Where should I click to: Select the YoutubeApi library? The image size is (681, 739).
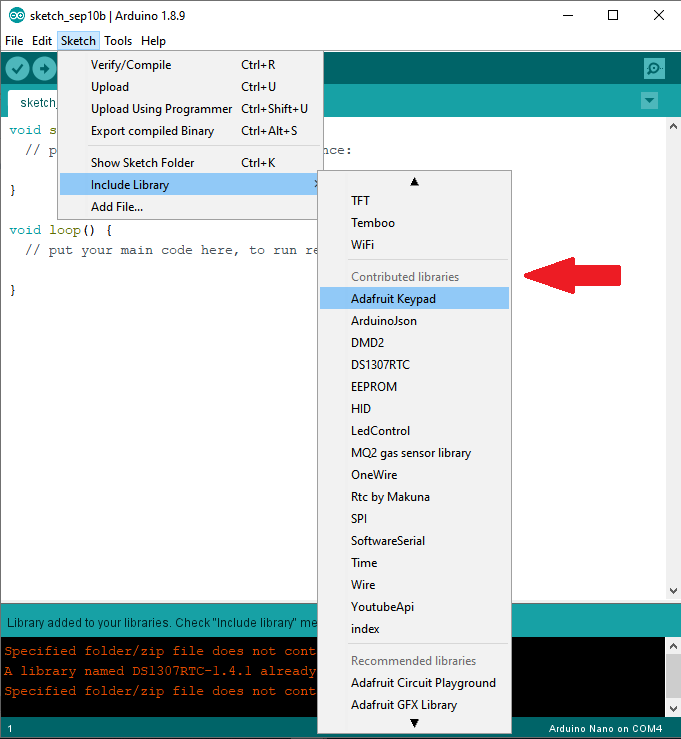[414, 607]
